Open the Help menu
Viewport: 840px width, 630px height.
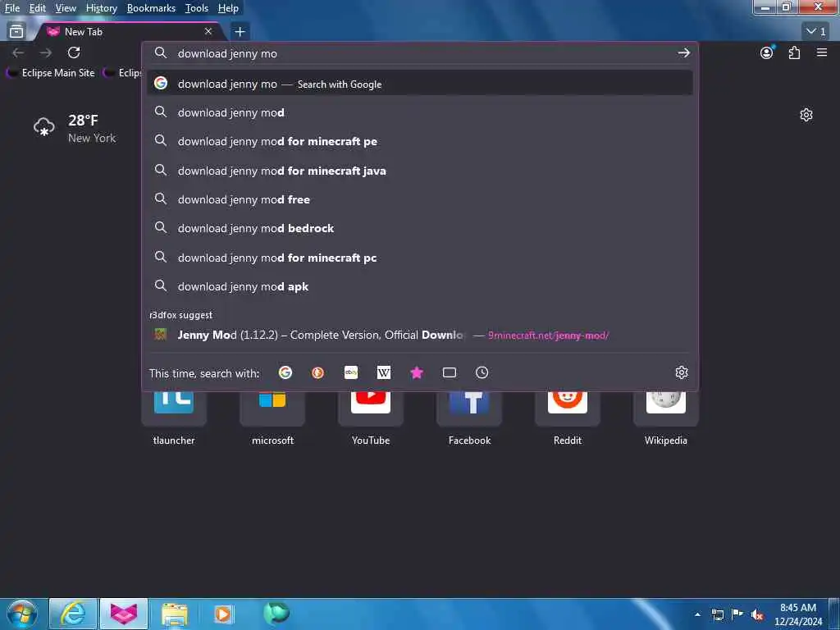point(228,8)
